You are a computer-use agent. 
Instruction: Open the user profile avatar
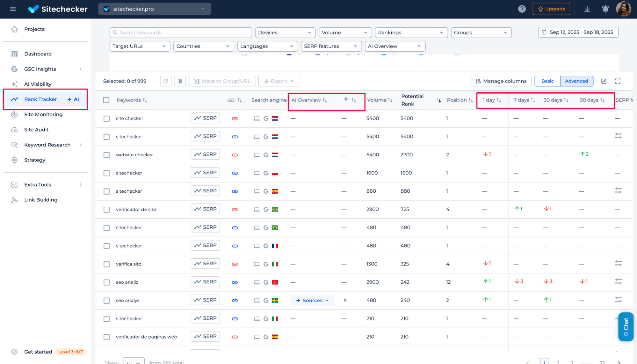(x=623, y=9)
